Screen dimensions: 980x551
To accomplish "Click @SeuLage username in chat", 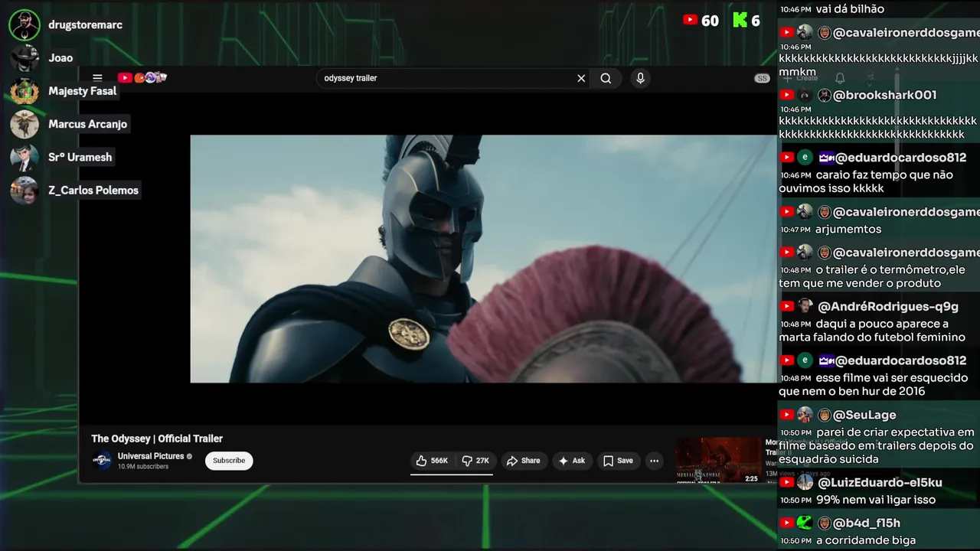I will point(864,415).
